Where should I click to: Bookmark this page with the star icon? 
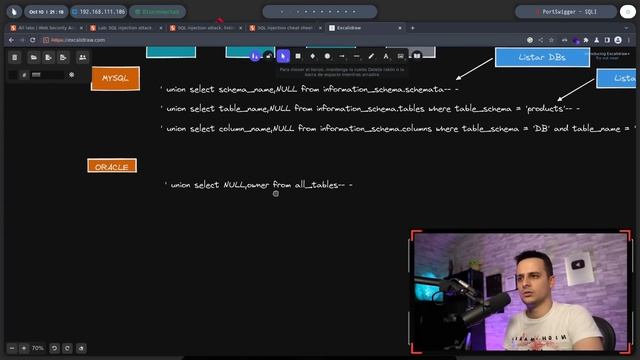(x=551, y=40)
